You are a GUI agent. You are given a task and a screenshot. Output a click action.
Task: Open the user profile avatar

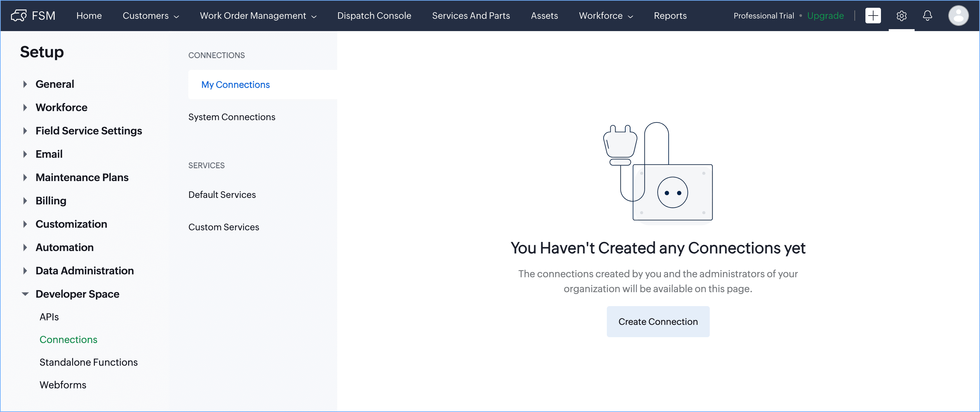click(x=958, y=16)
